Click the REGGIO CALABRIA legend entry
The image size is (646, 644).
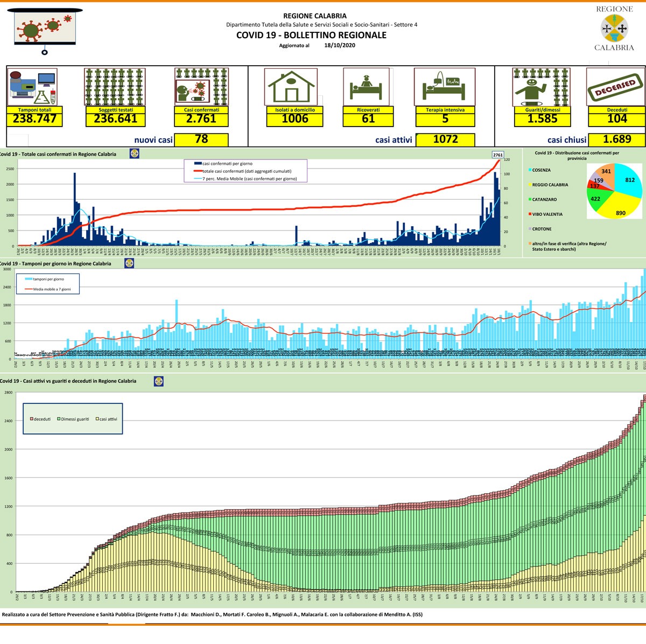550,185
